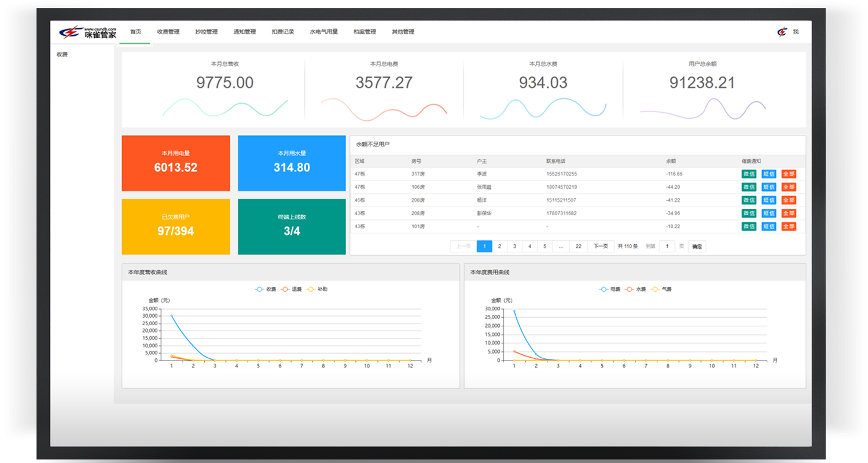The height and width of the screenshot is (463, 868).
Task: Click the 咪雀管家 logo in the header
Action: point(88,32)
